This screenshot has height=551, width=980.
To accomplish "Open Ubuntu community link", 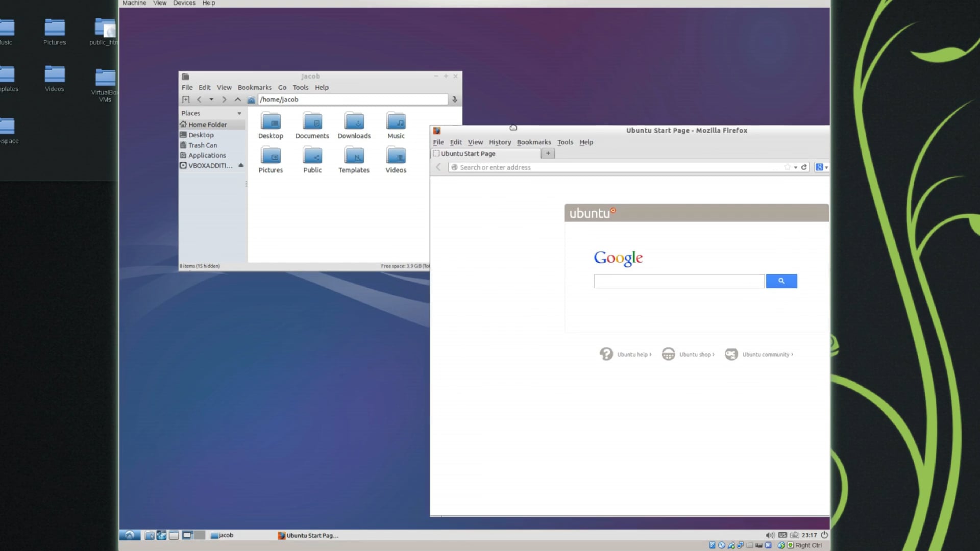I will point(759,354).
